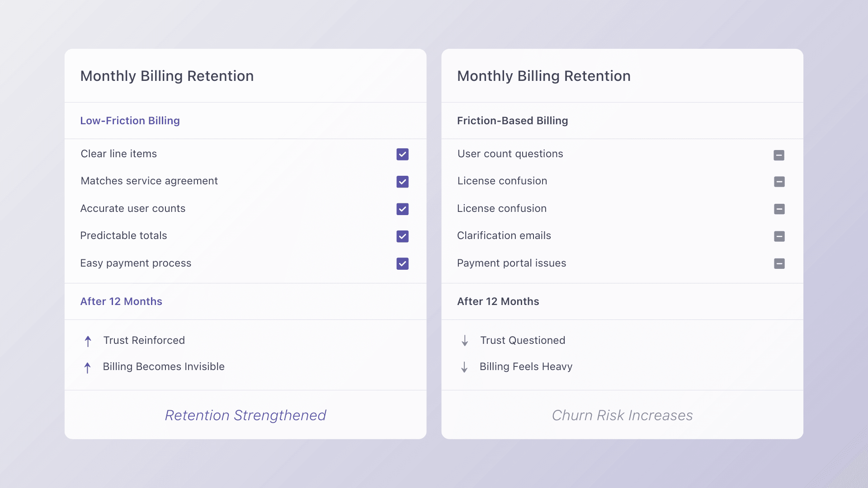Viewport: 868px width, 488px height.
Task: Click the Retention Strengthened text
Action: point(245,415)
